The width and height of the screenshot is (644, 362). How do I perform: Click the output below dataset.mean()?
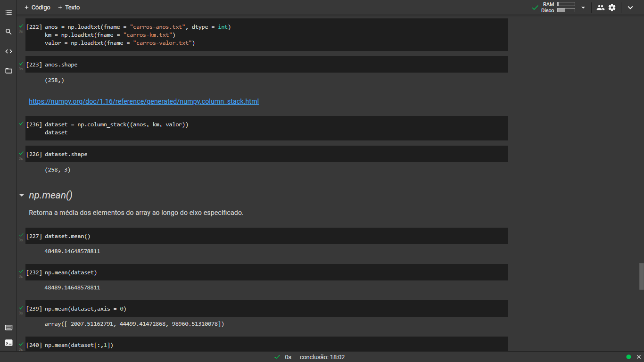click(x=72, y=251)
